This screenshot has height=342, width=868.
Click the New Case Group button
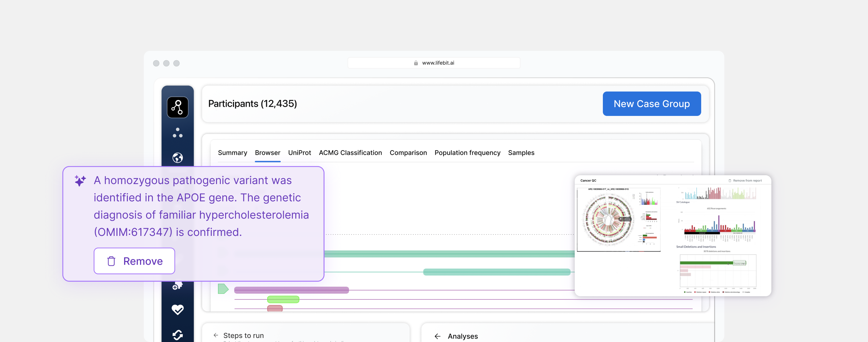651,104
